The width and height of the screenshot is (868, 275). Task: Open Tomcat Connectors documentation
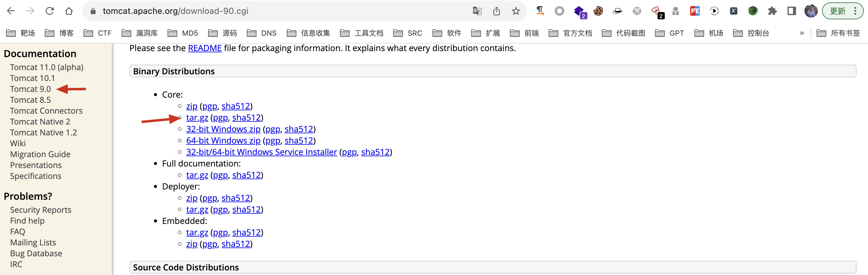(x=46, y=111)
